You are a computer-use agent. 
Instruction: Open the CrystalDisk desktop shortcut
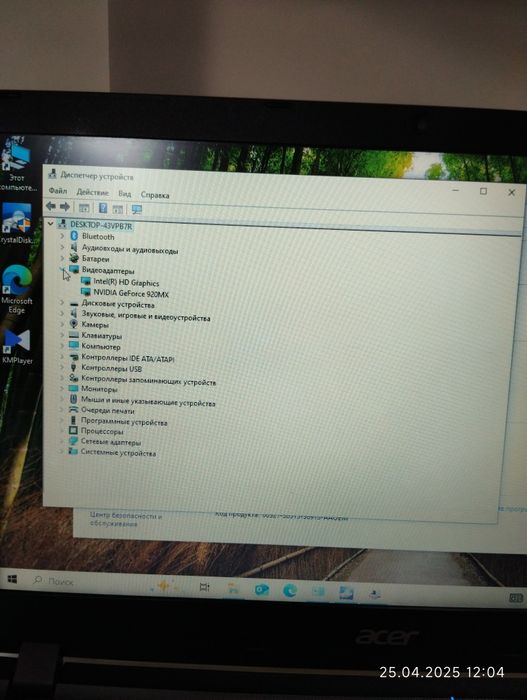(x=16, y=223)
